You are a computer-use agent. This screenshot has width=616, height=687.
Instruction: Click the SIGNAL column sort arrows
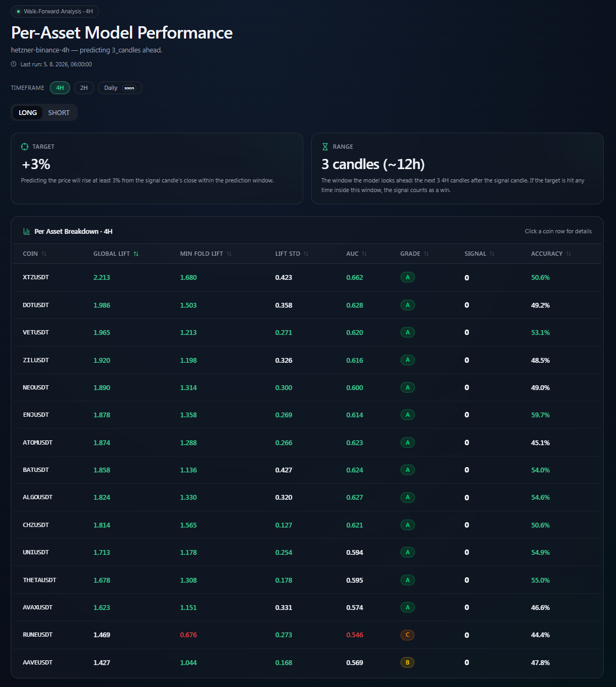492,254
